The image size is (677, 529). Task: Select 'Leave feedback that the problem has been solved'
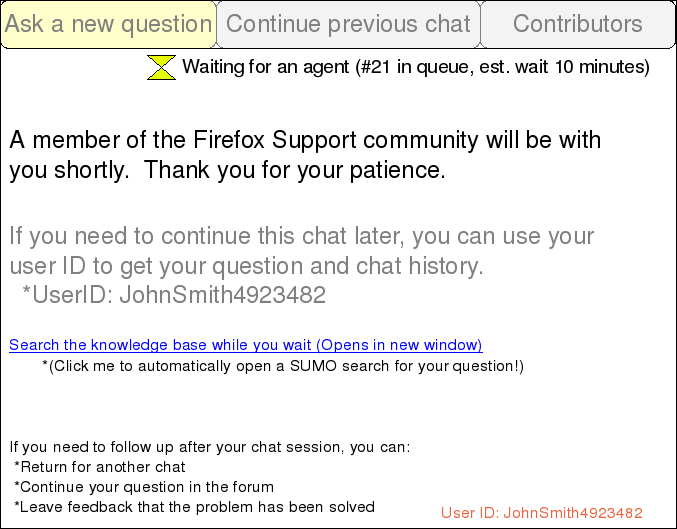click(x=196, y=507)
